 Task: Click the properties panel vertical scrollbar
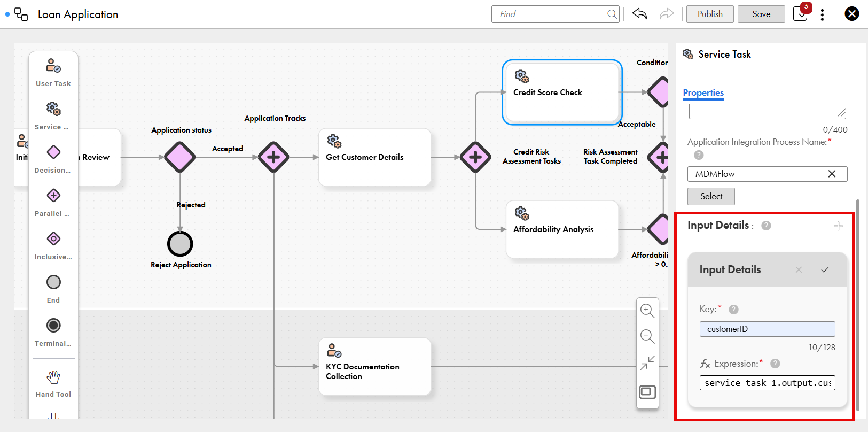coord(858,305)
